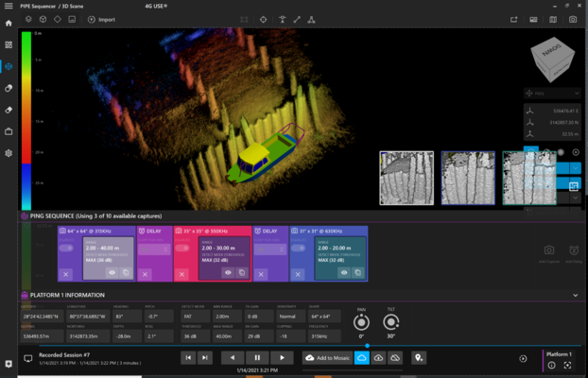Click the Home icon in the sidebar

click(9, 23)
